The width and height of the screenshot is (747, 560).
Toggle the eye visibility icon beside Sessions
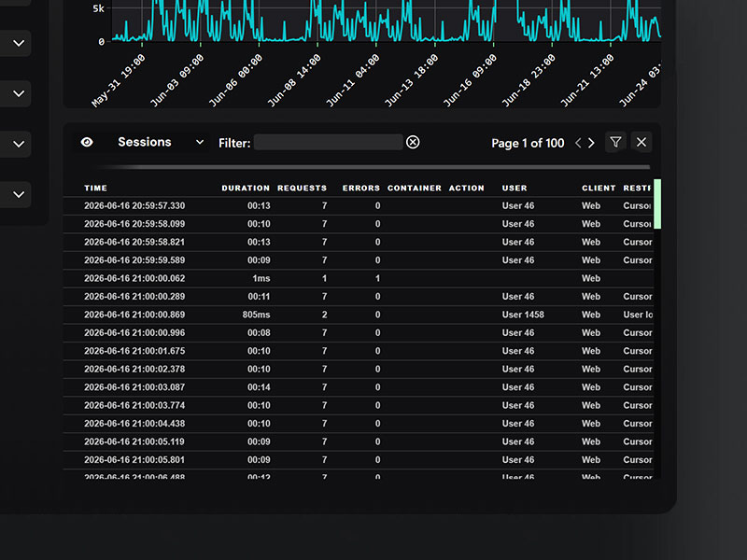coord(87,143)
